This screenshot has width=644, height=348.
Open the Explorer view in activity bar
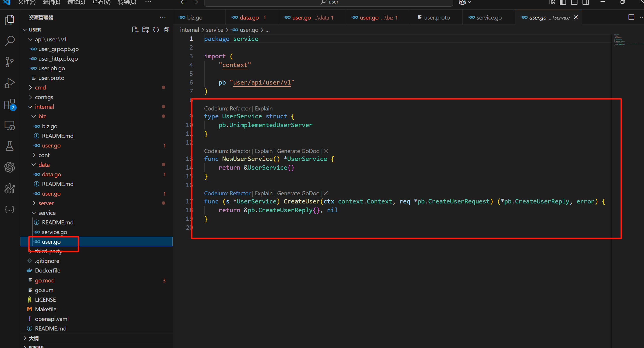point(10,20)
